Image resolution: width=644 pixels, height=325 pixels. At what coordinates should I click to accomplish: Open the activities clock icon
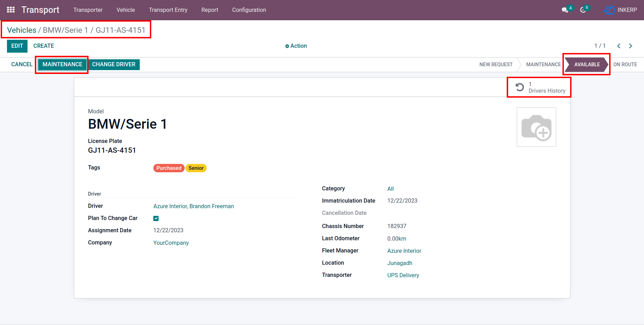click(583, 10)
